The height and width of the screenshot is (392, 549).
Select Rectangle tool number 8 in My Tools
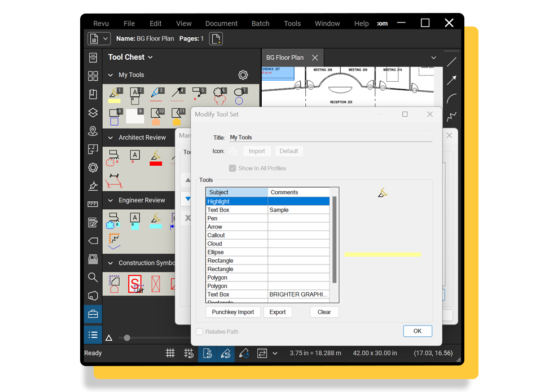tap(115, 117)
